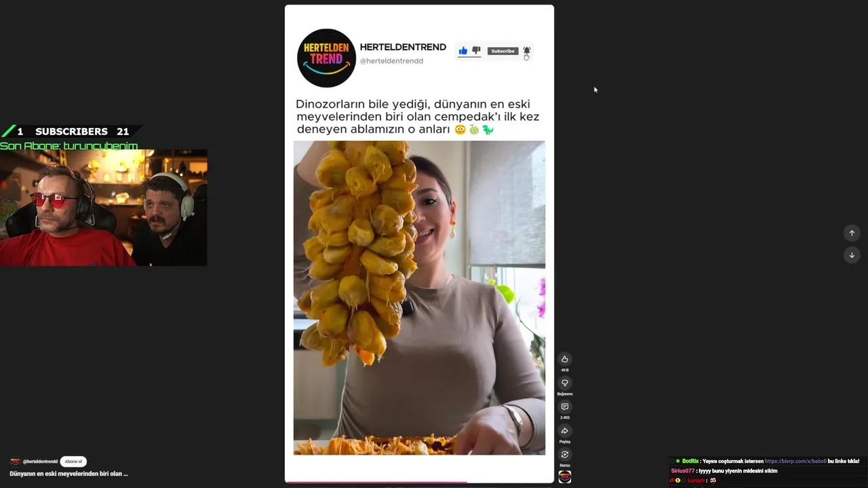Click the HERTELDEN TREND round logo
This screenshot has height=488, width=868.
(326, 58)
